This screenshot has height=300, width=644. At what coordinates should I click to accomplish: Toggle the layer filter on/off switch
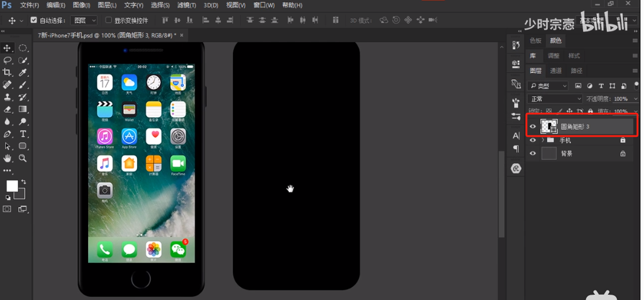point(636,85)
